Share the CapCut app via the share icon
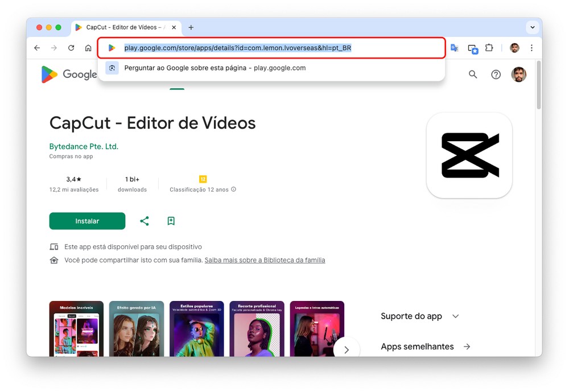 coord(145,221)
